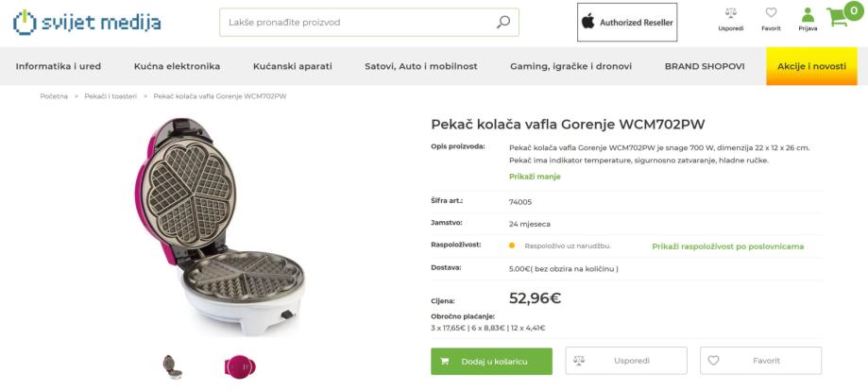
Task: Click the Usporedi button beside the cart button
Action: point(625,361)
